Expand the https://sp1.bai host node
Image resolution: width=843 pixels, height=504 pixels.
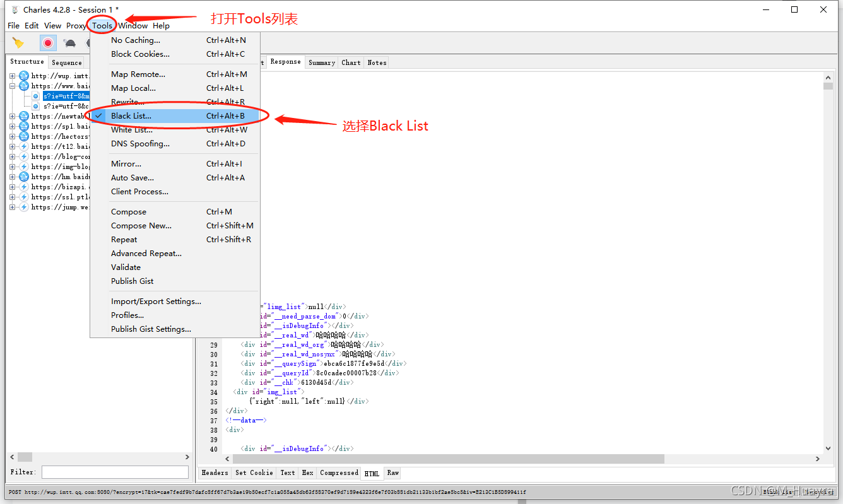click(13, 126)
